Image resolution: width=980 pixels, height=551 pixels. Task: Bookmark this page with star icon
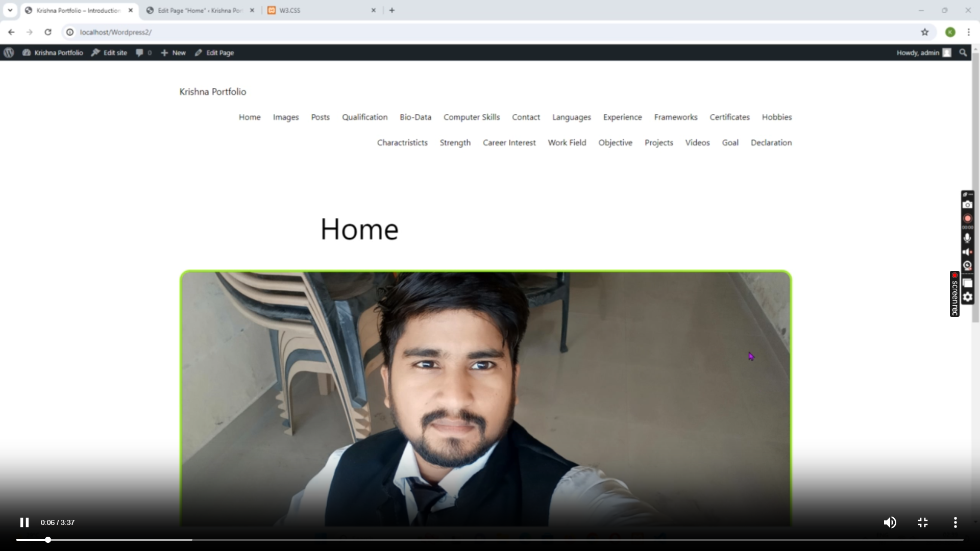pos(925,32)
